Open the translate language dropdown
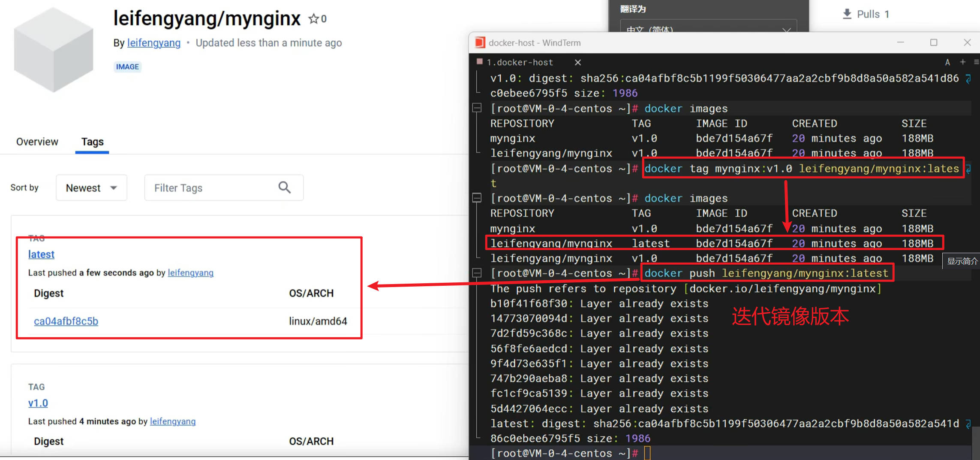The image size is (980, 460). tap(709, 28)
